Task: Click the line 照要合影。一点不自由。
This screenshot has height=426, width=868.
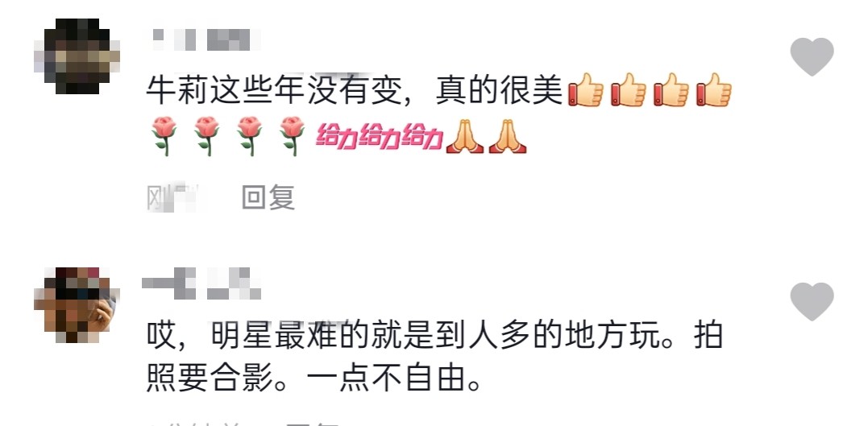Action: click(314, 379)
